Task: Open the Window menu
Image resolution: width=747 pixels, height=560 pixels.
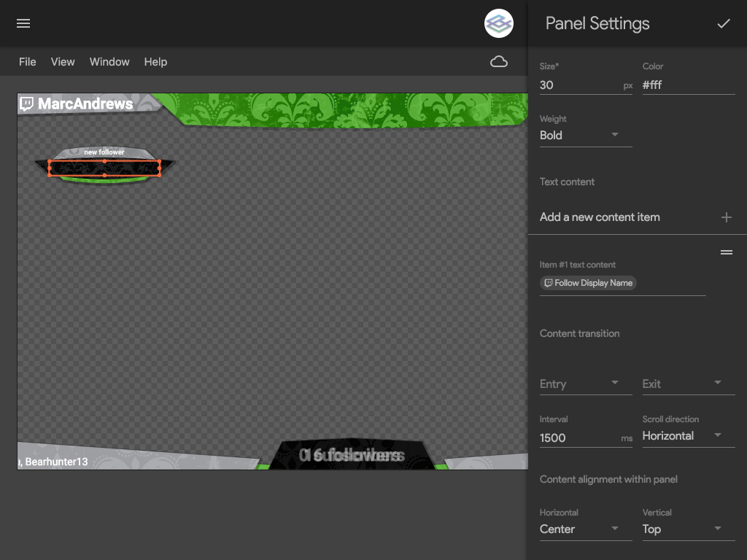Action: pyautogui.click(x=109, y=62)
